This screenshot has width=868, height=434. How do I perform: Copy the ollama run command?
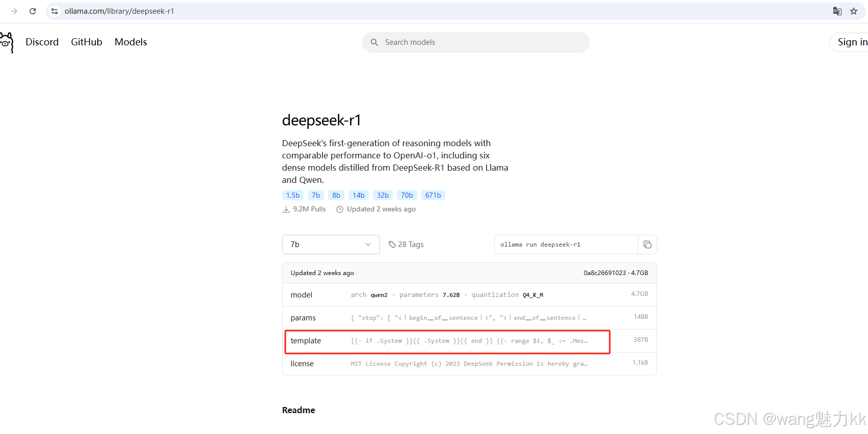[647, 245]
